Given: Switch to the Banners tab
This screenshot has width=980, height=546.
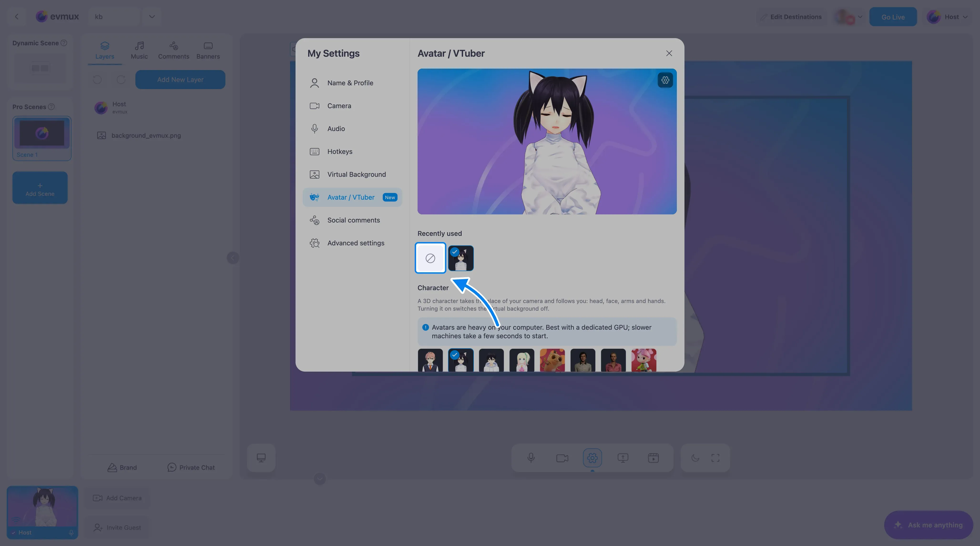Looking at the screenshot, I should coord(208,51).
